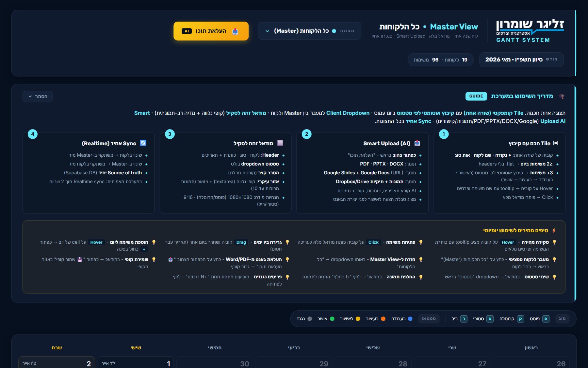
Task: Click the 'שלישי' day column header
Action: point(373,348)
